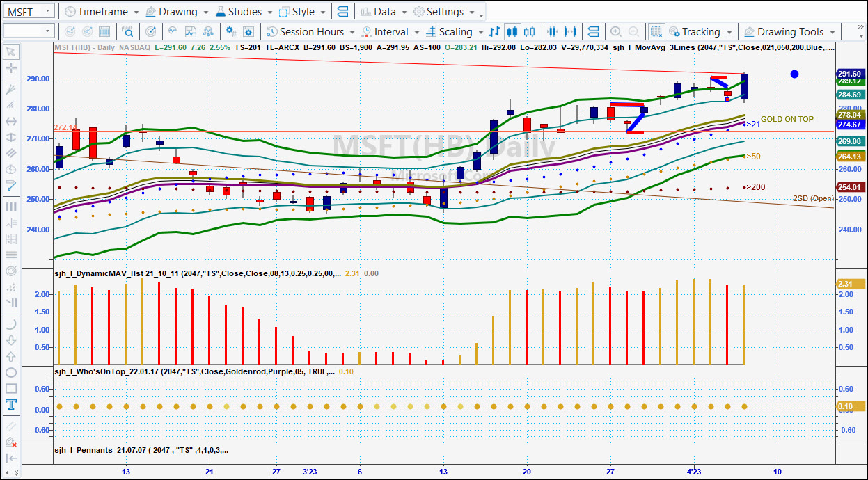Open the window settings gear icon
The height and width of the screenshot is (480, 868).
(x=249, y=31)
